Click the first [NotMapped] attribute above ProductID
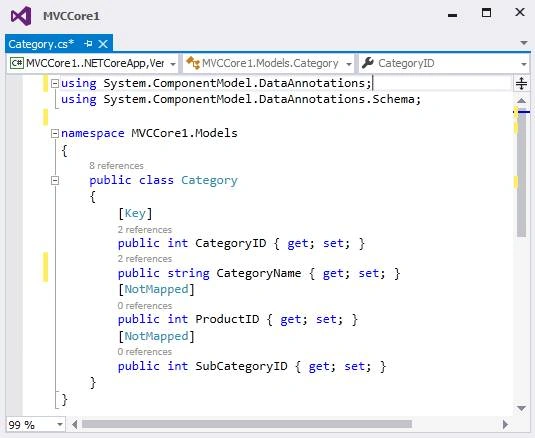The image size is (535, 438). click(156, 290)
